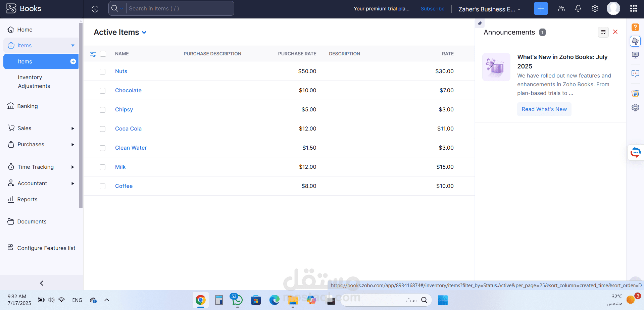Open the Zoho apps grid launcher

coord(634,8)
